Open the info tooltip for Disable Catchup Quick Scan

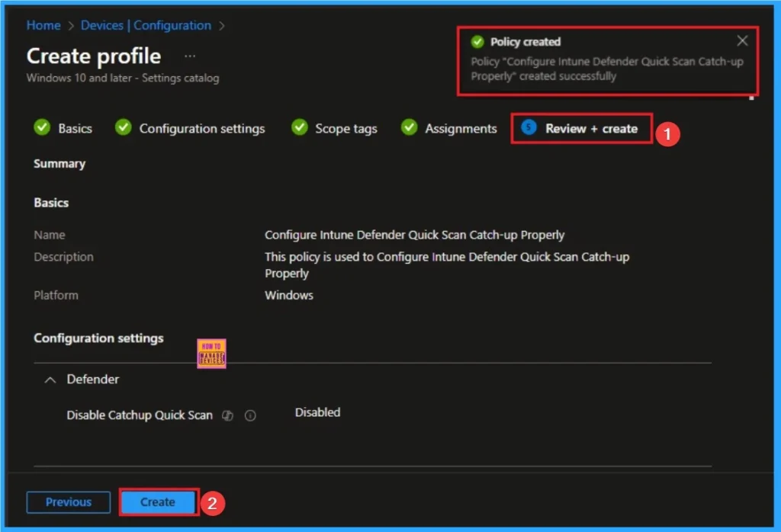(249, 415)
